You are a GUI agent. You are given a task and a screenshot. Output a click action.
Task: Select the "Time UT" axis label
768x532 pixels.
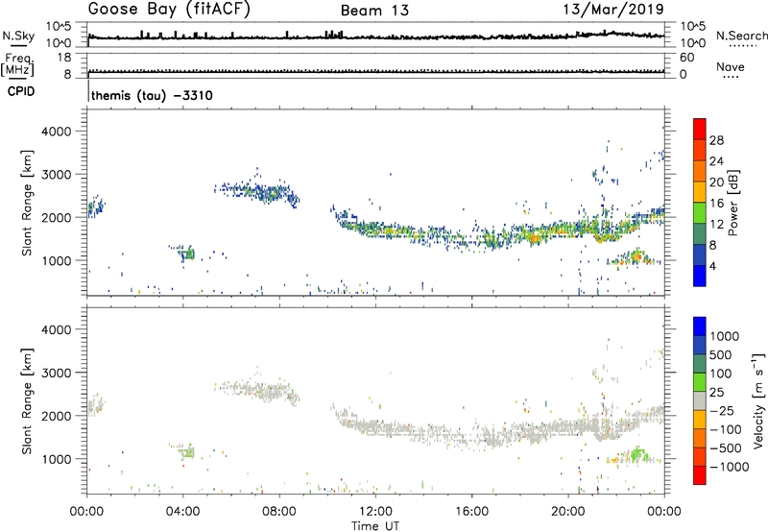[375, 526]
